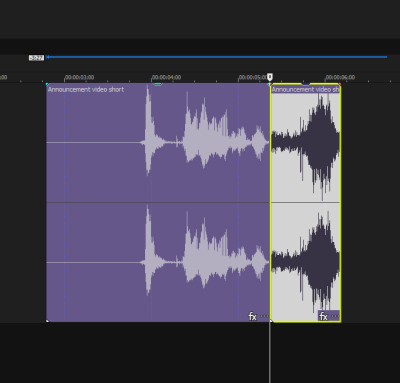Click the upper channel waveform of the first clip
This screenshot has height=383, width=400.
click(158, 142)
